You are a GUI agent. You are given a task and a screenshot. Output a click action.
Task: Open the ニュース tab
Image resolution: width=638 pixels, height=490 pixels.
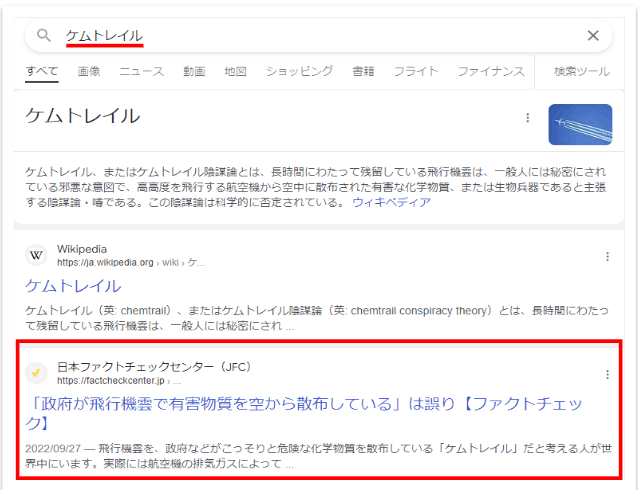pyautogui.click(x=141, y=71)
